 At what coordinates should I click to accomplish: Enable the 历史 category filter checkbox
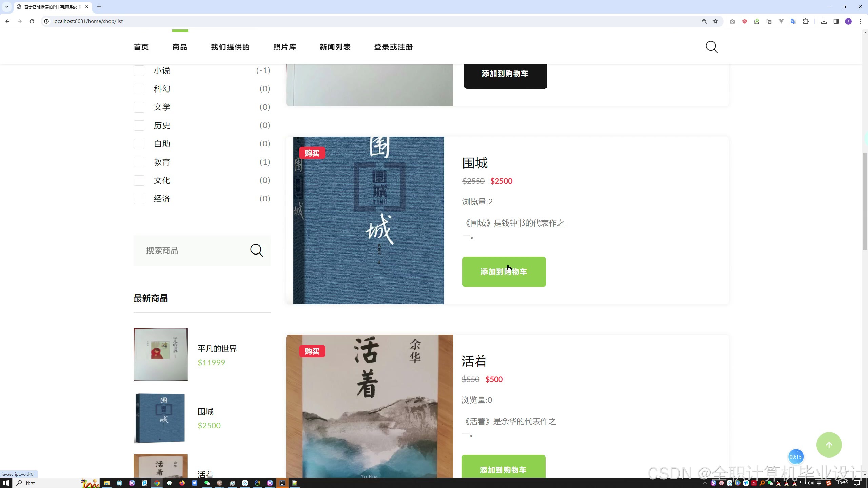139,125
